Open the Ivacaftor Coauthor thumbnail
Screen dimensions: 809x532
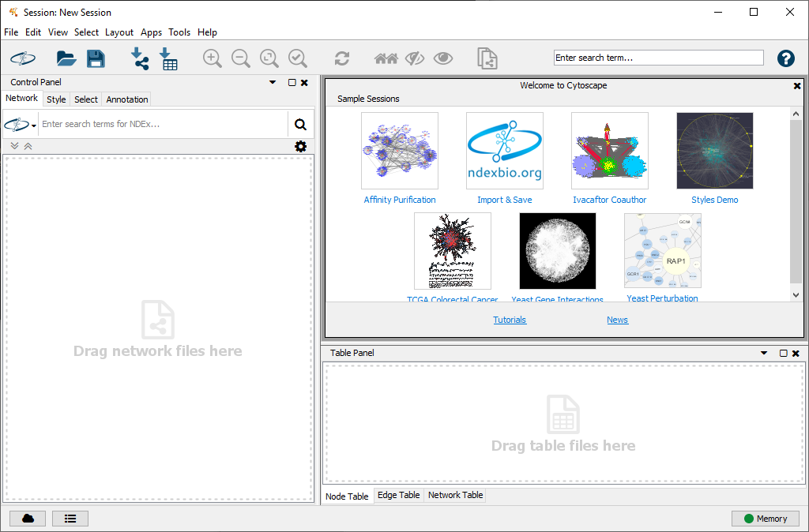pos(609,151)
